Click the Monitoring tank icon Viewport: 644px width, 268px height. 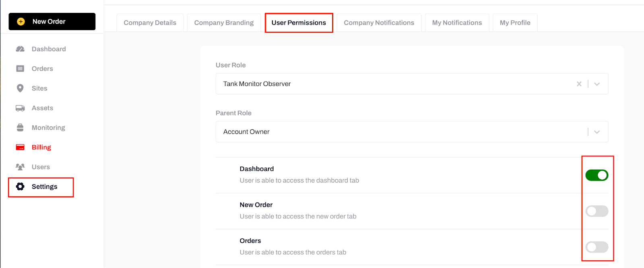point(20,128)
